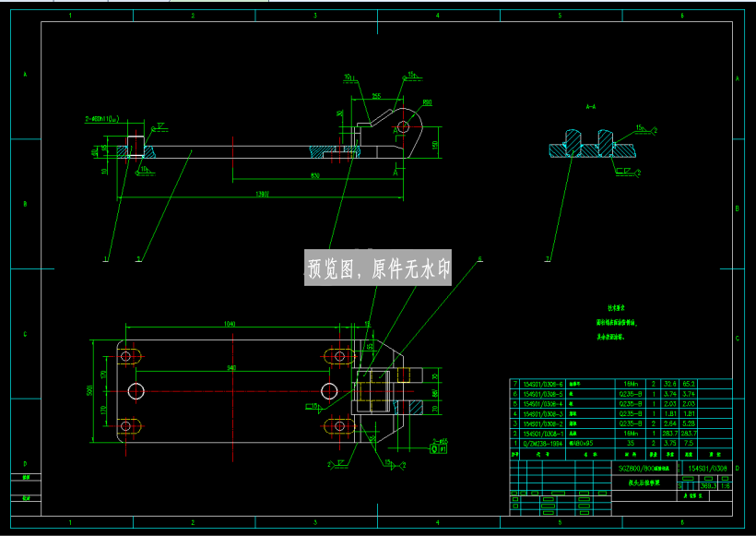Click the 16Mn material in row 7
Screen dimensions: 756x536
coord(631,384)
